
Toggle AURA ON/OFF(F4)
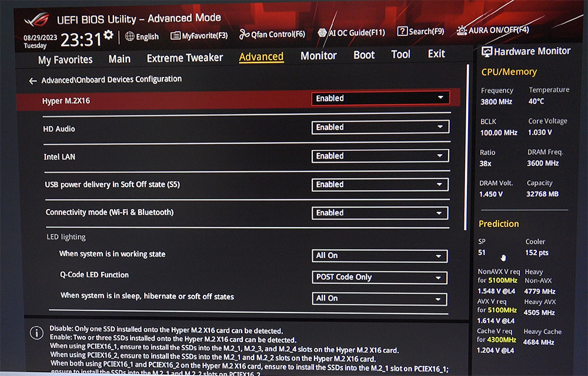[x=493, y=29]
